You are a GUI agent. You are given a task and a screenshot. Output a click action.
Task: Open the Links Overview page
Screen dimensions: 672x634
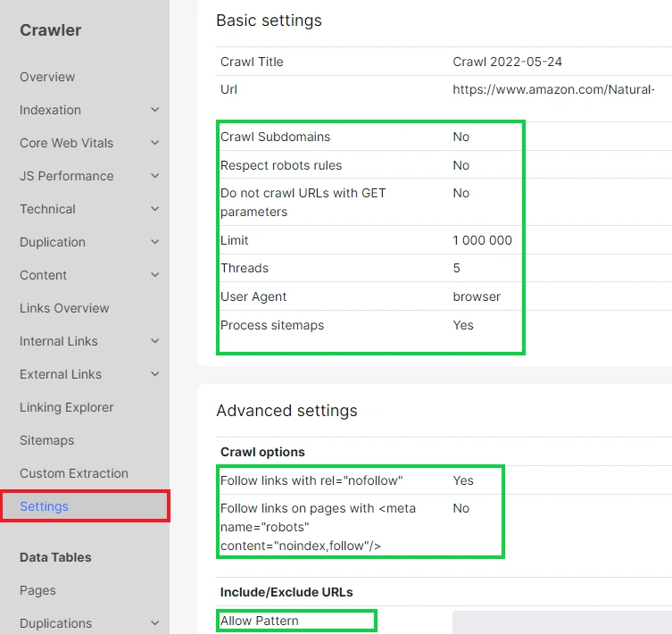click(64, 308)
